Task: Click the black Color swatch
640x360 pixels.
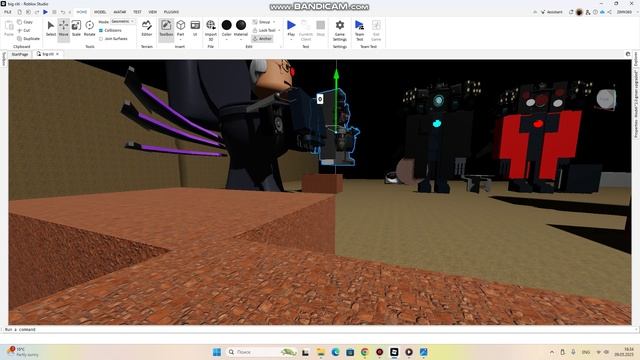Action: pyautogui.click(x=227, y=25)
